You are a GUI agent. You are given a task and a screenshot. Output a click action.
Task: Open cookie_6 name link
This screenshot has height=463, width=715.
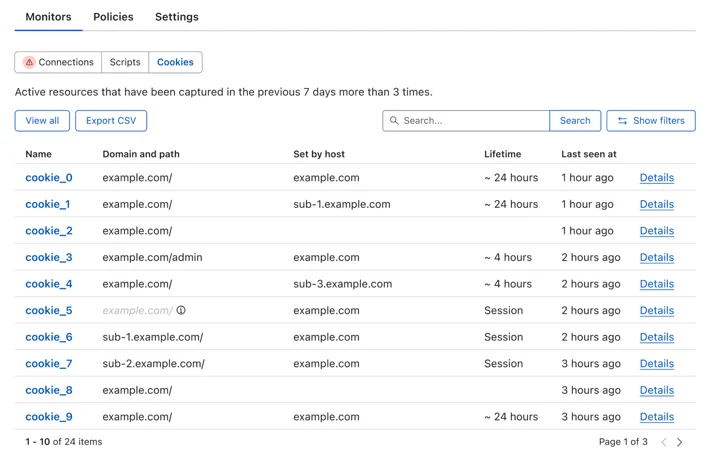(49, 337)
